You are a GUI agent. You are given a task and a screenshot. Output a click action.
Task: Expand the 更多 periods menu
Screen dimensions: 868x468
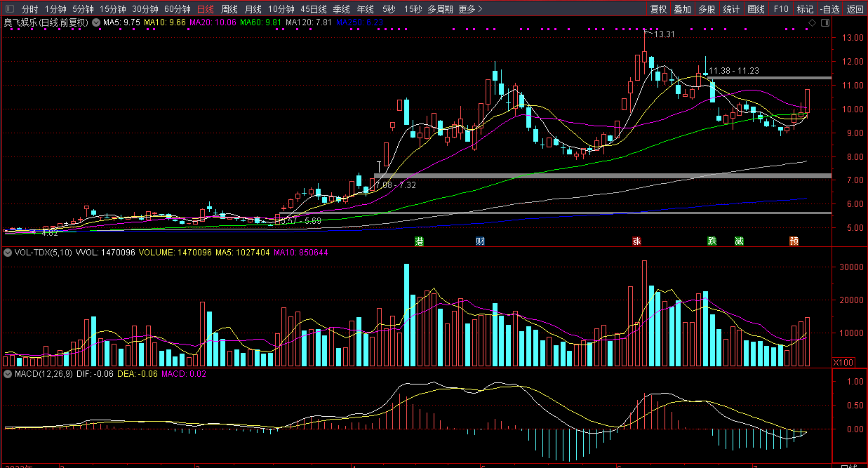[x=470, y=9]
